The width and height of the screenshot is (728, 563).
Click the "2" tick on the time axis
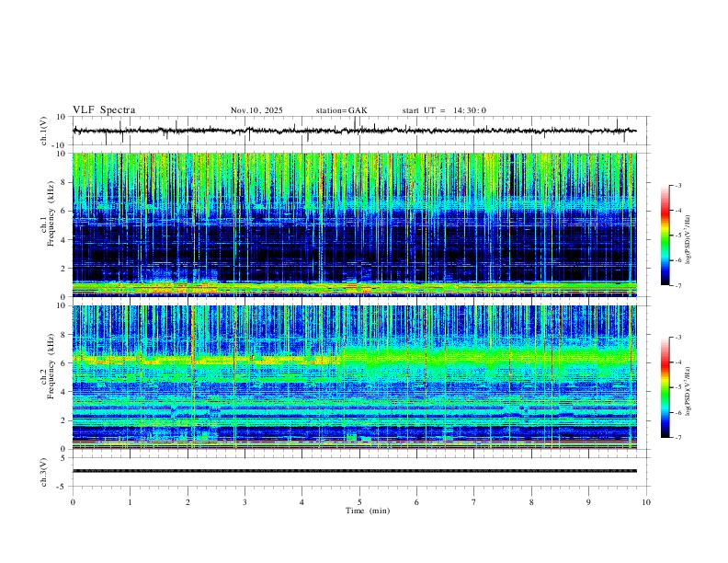coord(188,502)
